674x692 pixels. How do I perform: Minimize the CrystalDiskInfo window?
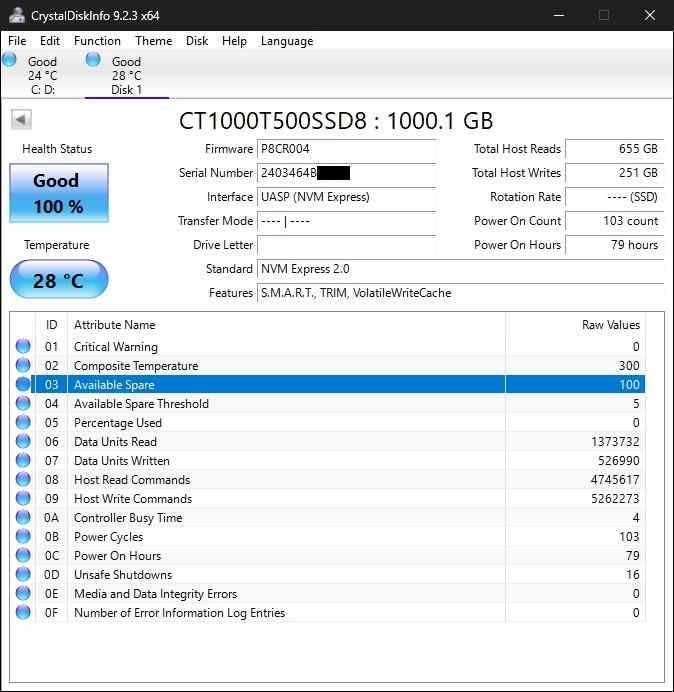tap(559, 15)
